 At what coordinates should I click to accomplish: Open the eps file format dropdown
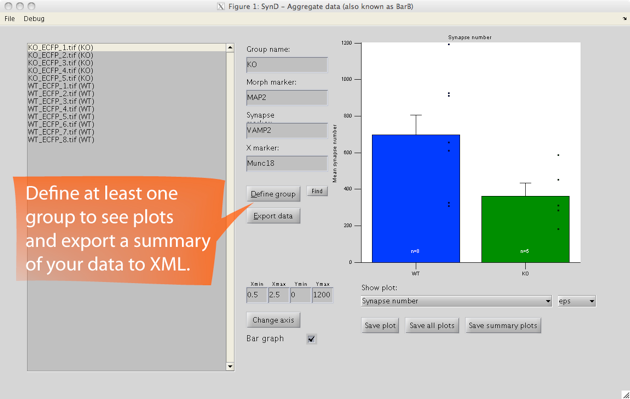tap(577, 301)
